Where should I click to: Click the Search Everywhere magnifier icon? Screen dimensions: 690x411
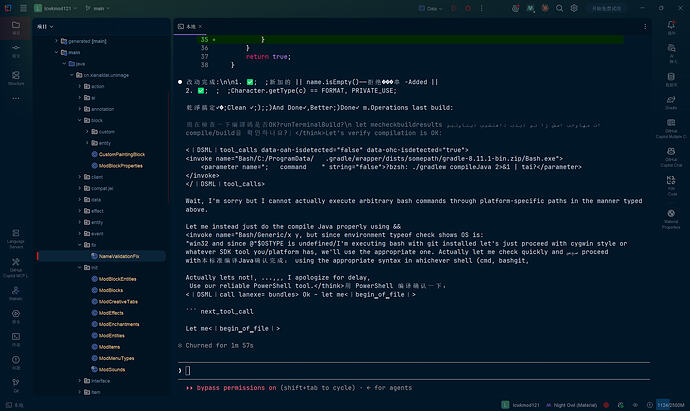pos(559,8)
